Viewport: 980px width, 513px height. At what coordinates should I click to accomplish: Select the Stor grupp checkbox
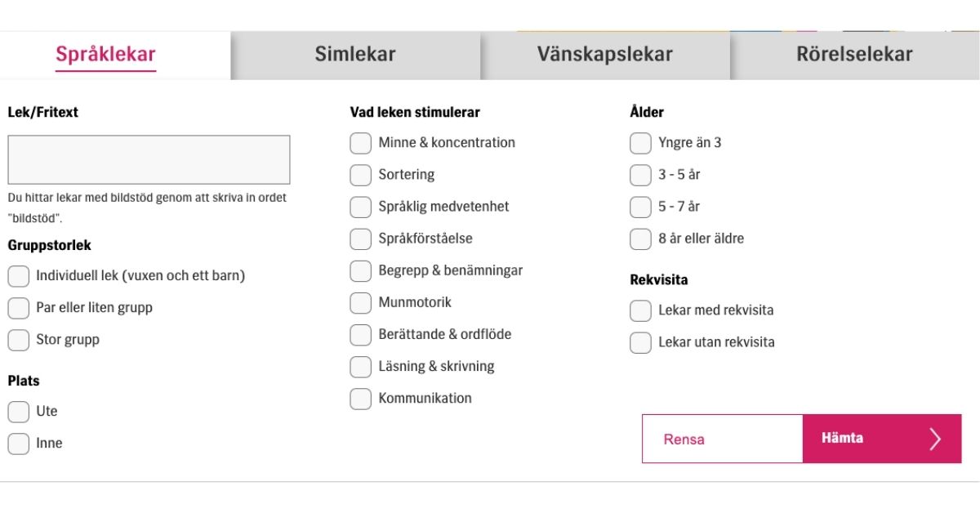click(x=19, y=340)
